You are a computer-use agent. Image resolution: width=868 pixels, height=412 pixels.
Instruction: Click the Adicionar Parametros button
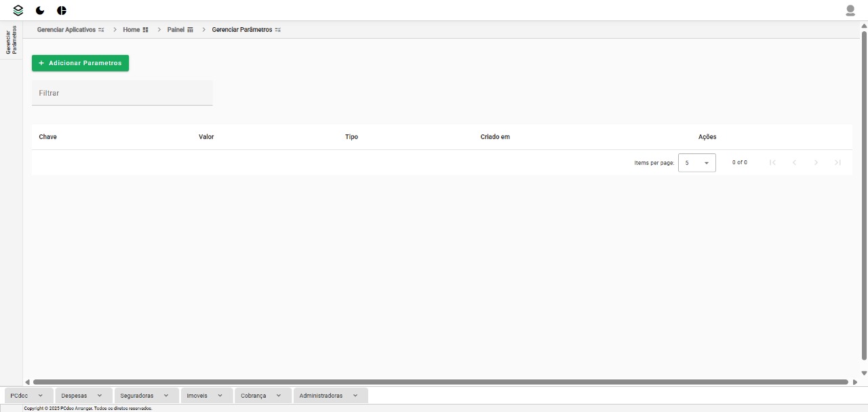click(80, 63)
